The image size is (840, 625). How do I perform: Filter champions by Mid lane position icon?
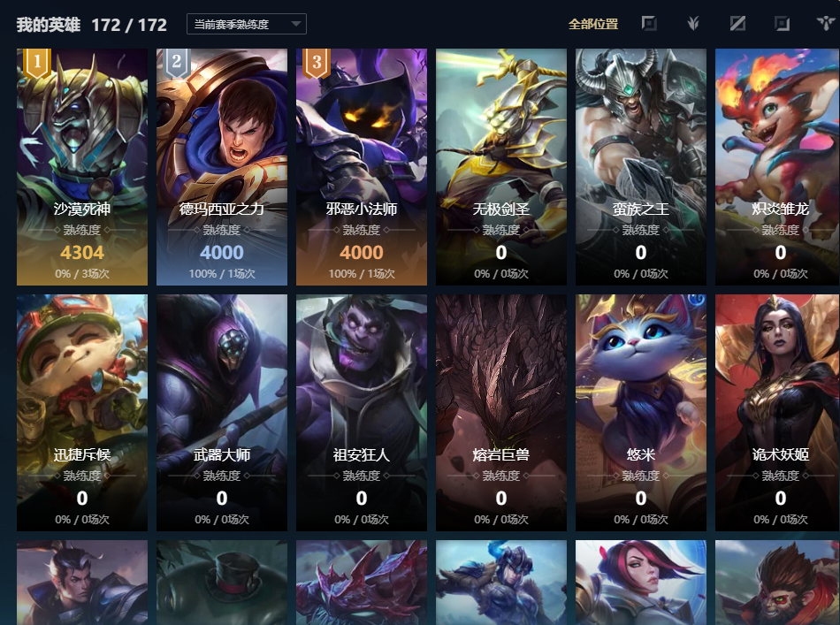tap(737, 24)
